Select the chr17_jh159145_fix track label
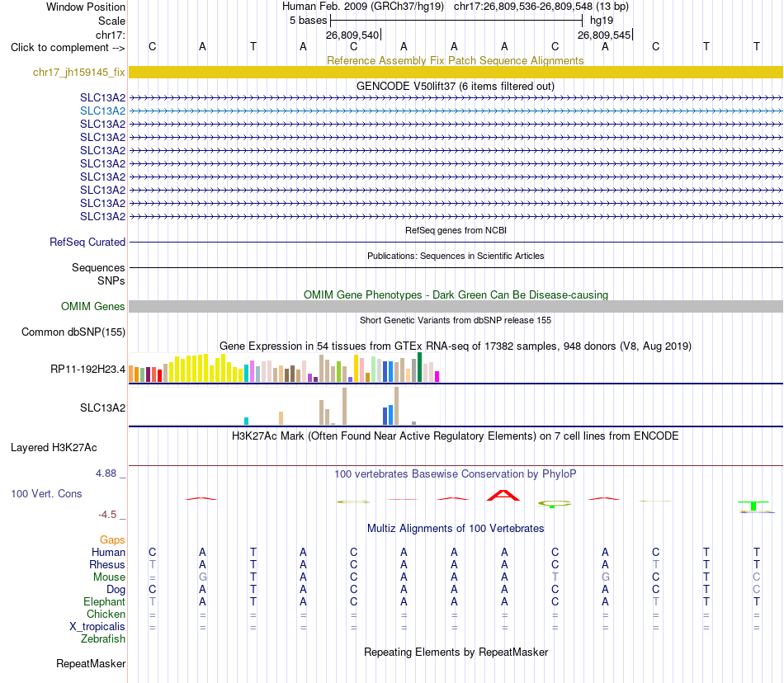Image resolution: width=784 pixels, height=683 pixels. 79,72
